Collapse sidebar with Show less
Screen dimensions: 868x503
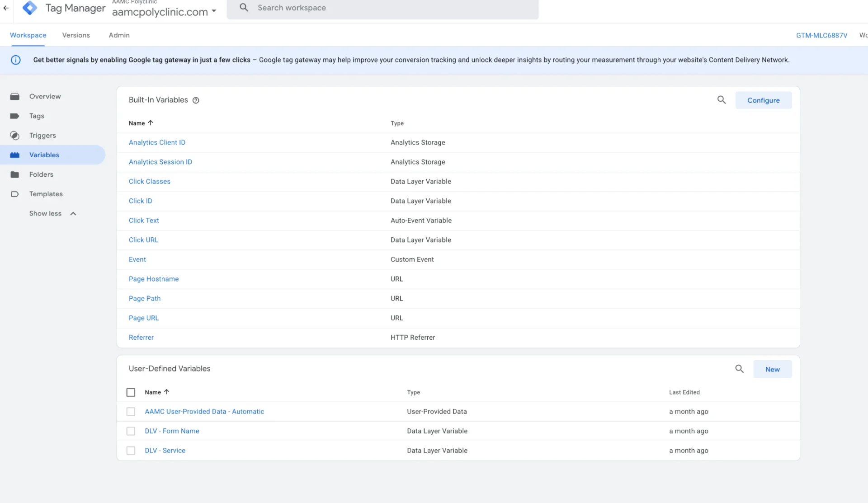coord(52,213)
